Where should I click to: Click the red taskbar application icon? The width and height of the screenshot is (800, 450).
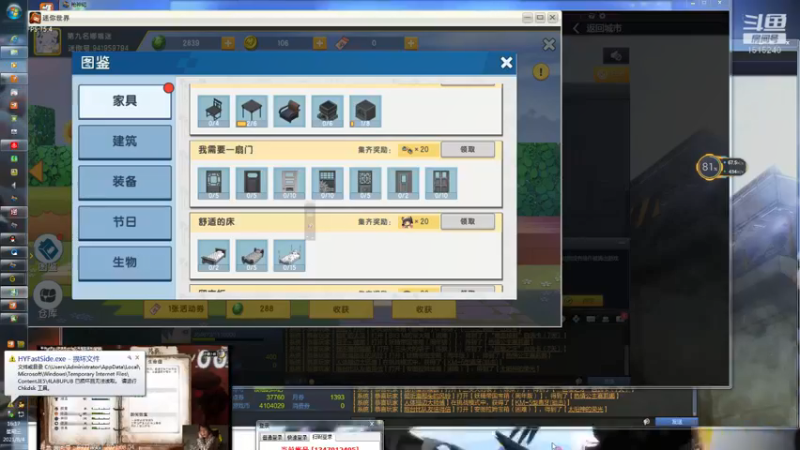(x=14, y=145)
